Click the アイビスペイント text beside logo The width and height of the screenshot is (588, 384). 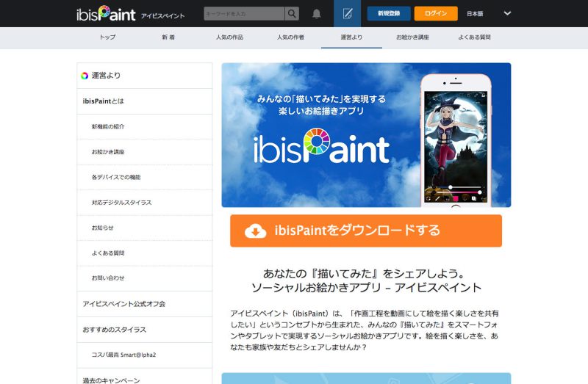(162, 15)
